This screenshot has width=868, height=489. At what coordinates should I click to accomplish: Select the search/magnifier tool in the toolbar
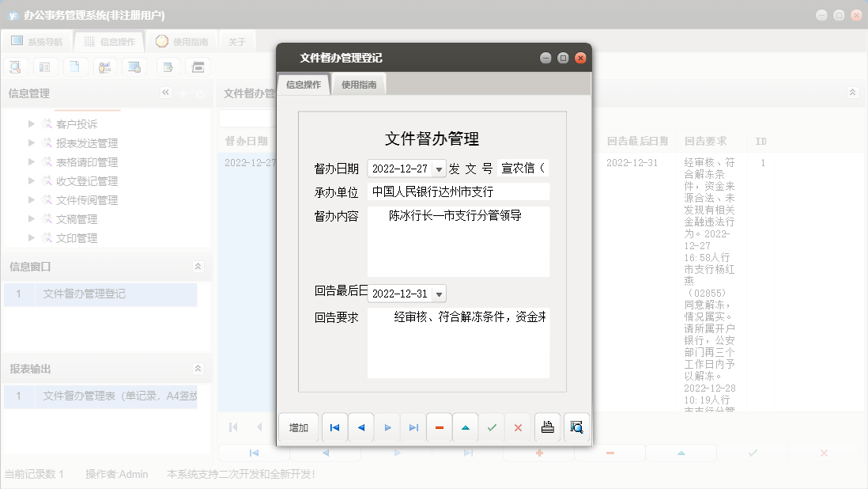coord(15,66)
